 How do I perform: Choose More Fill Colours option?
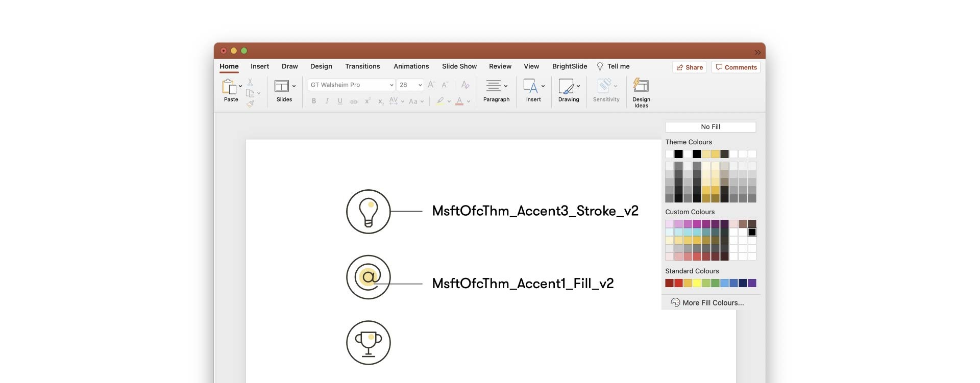click(x=713, y=303)
